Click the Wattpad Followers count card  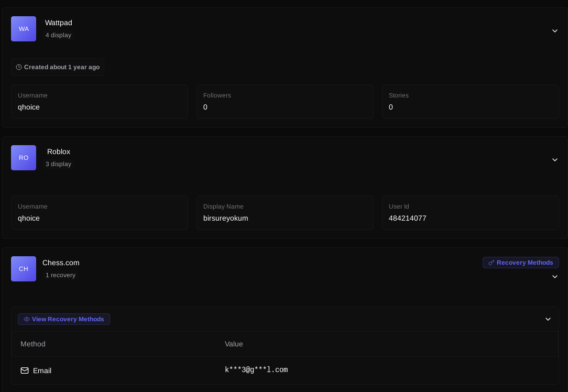coord(285,102)
